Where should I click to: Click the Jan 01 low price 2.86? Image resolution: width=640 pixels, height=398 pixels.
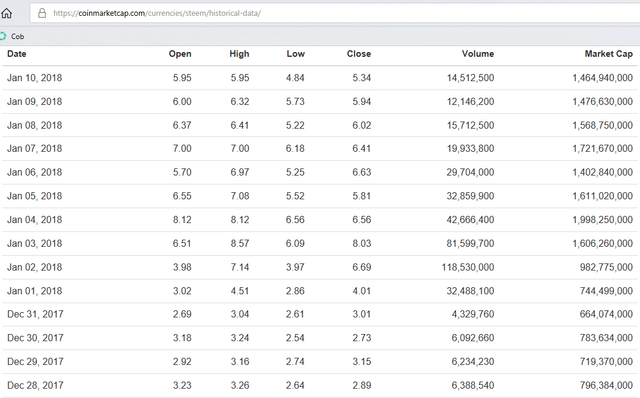coord(295,291)
